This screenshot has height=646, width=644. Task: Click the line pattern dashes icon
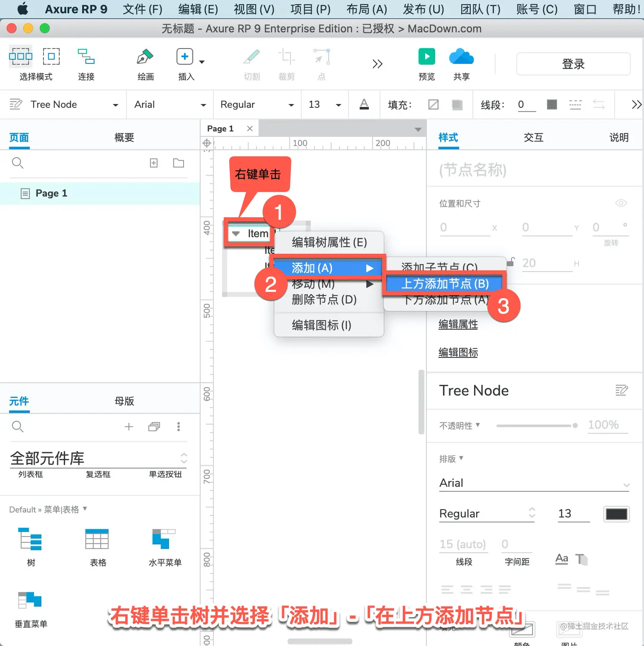coord(575,104)
